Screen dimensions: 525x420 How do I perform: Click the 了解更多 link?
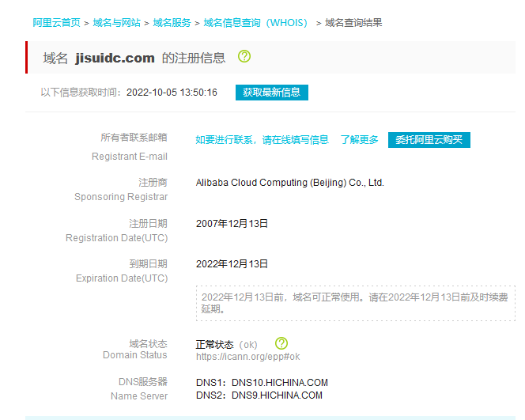tap(359, 140)
